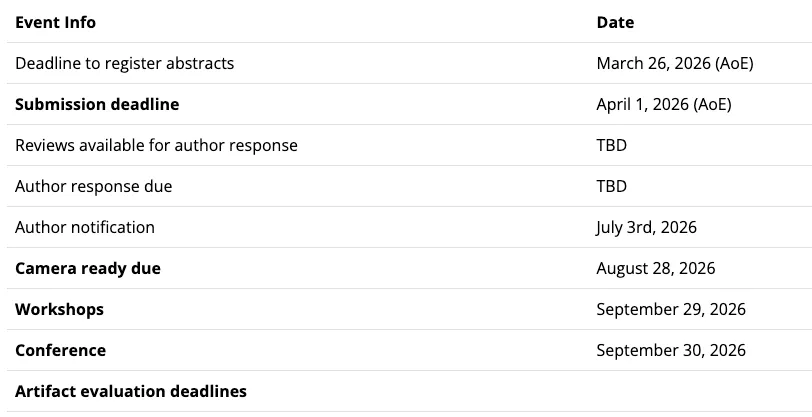The height and width of the screenshot is (417, 812).
Task: Select the September 30, 2026 date
Action: point(671,350)
